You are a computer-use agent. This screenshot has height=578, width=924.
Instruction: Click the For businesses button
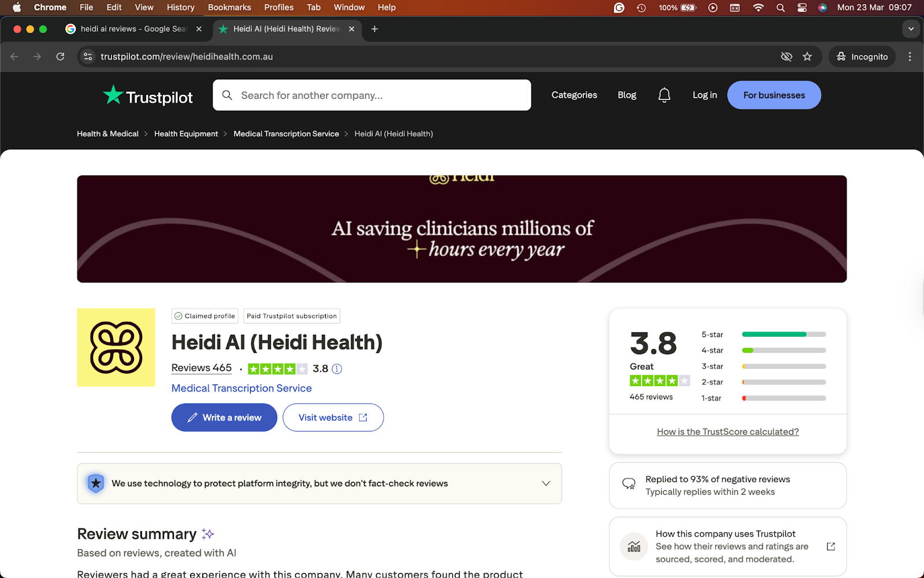click(x=774, y=95)
